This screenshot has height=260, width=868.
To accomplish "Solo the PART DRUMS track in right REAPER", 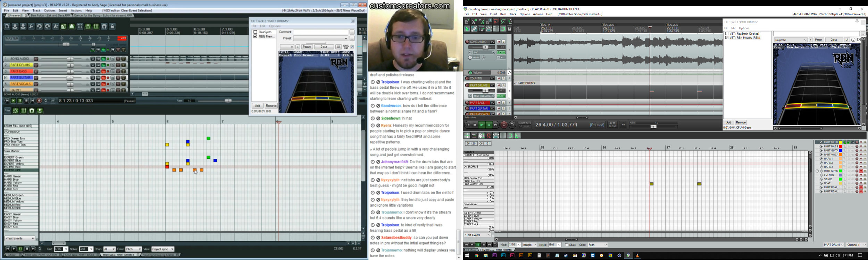I will tap(503, 85).
